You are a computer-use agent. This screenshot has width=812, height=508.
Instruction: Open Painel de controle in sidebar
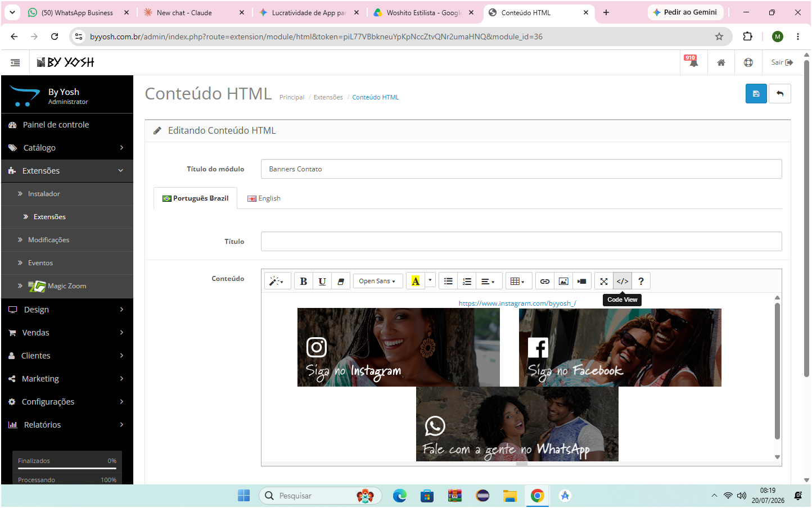67,125
